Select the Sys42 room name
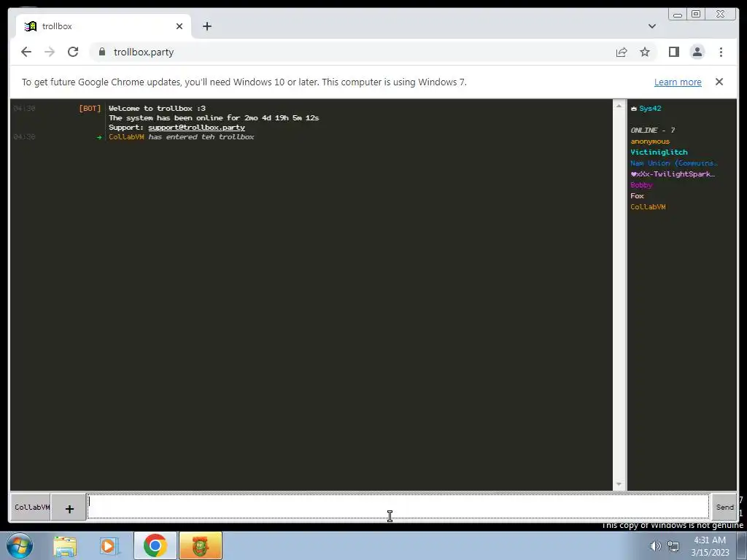747x560 pixels. point(650,109)
